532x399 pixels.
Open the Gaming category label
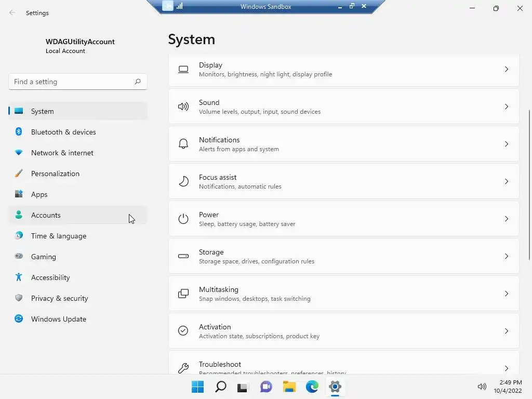click(44, 257)
